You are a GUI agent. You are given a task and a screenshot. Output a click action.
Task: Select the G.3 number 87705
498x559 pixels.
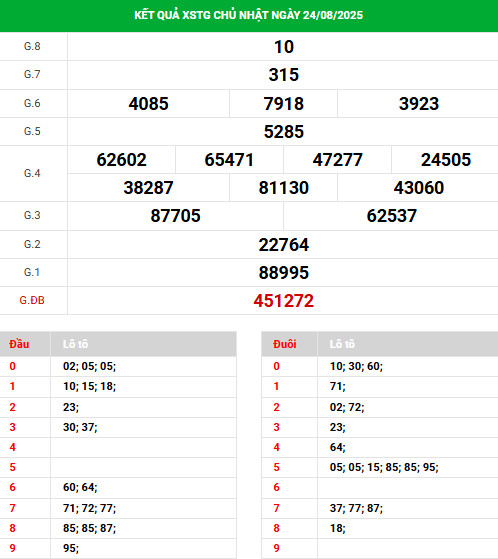click(175, 216)
